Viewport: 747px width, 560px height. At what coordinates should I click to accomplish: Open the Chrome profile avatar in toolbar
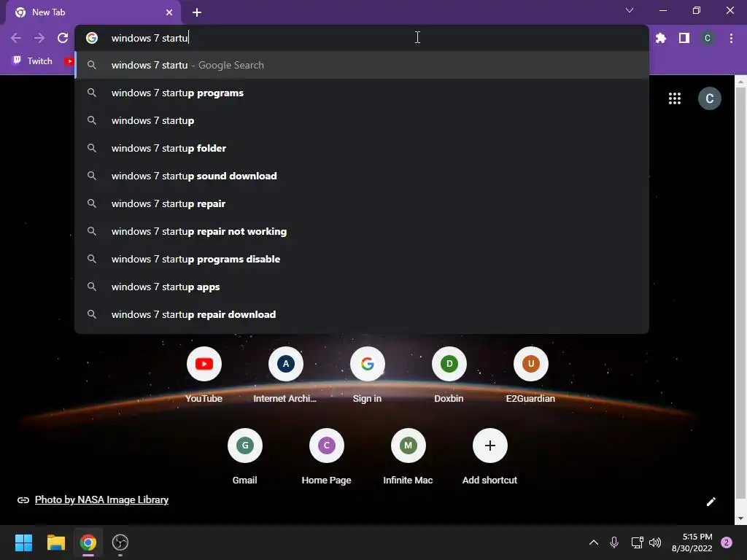(708, 38)
